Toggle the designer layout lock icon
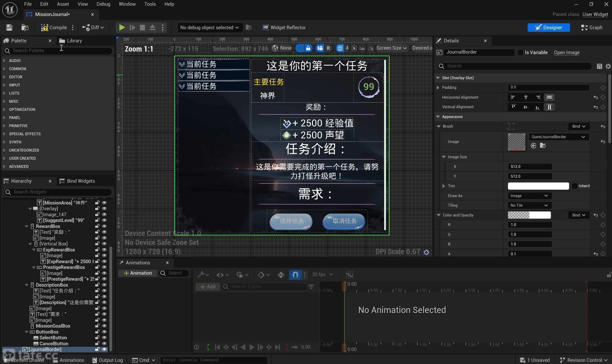This screenshot has height=364, width=612. [x=308, y=48]
